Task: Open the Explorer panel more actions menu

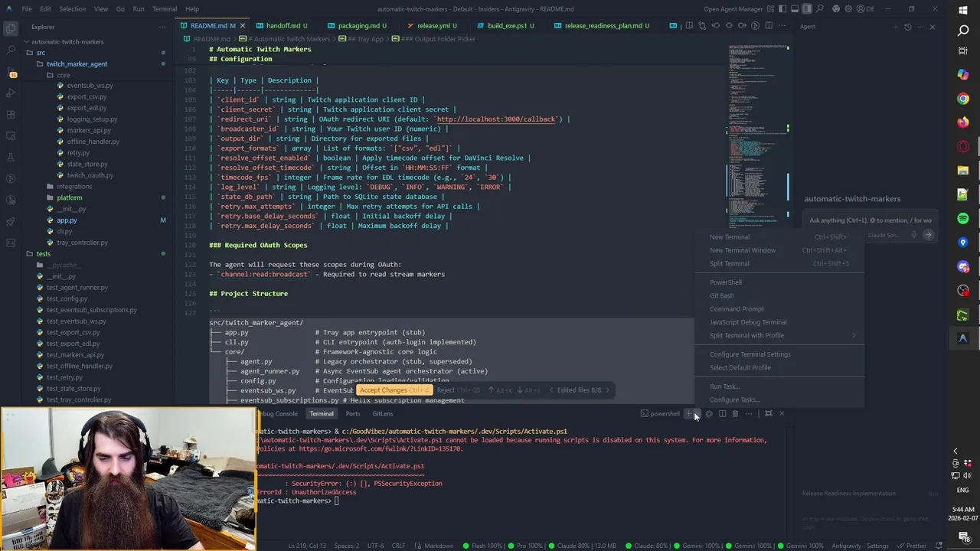Action: coord(162,27)
